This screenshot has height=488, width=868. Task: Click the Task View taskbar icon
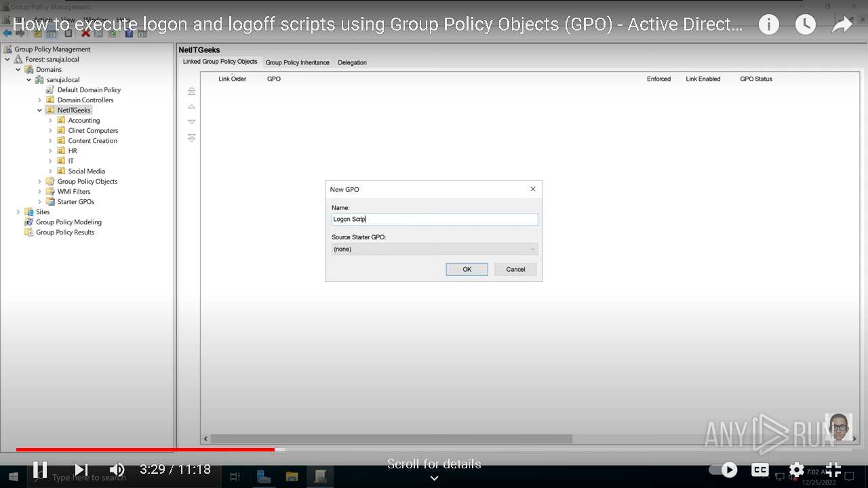[x=235, y=477]
